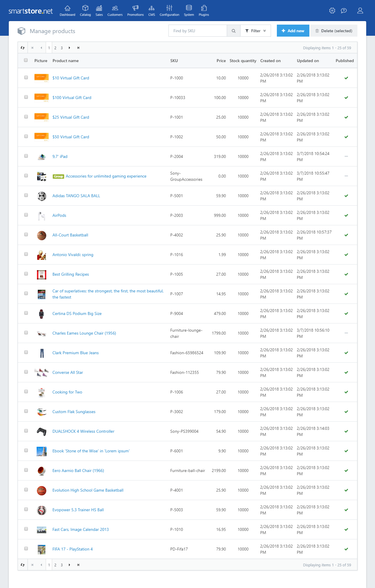The width and height of the screenshot is (375, 588).
Task: Go to previous page in top pager
Action: coord(41,48)
